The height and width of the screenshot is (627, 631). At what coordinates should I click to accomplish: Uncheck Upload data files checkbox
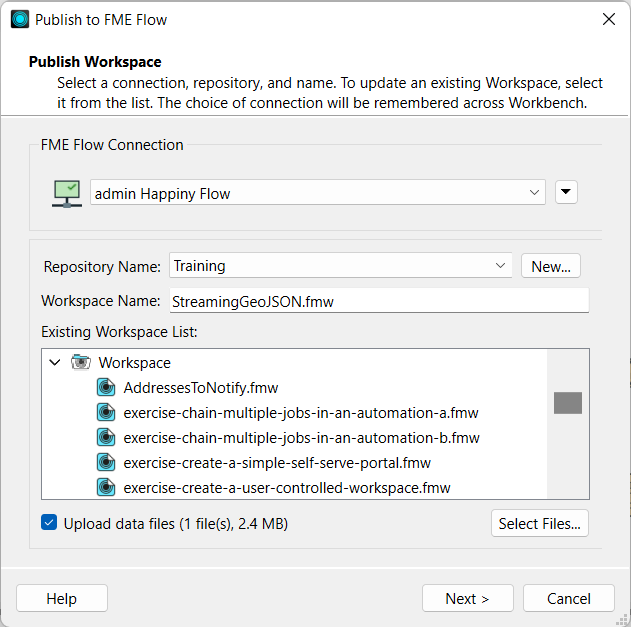[49, 522]
